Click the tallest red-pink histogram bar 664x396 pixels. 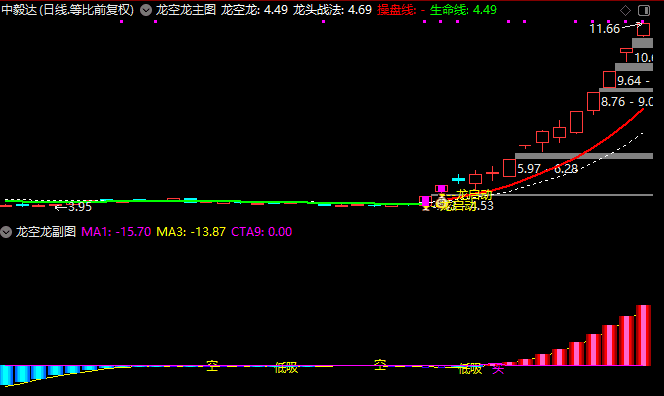[x=643, y=335]
